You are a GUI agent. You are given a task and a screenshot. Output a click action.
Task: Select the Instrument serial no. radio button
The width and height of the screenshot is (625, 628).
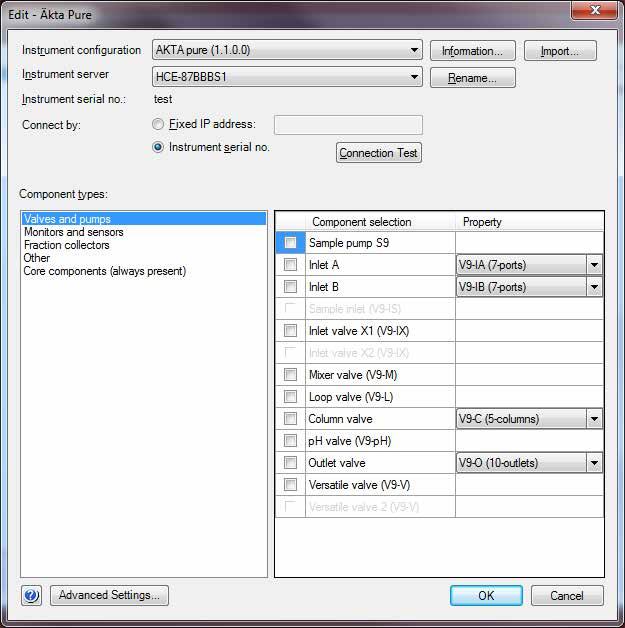pos(158,147)
